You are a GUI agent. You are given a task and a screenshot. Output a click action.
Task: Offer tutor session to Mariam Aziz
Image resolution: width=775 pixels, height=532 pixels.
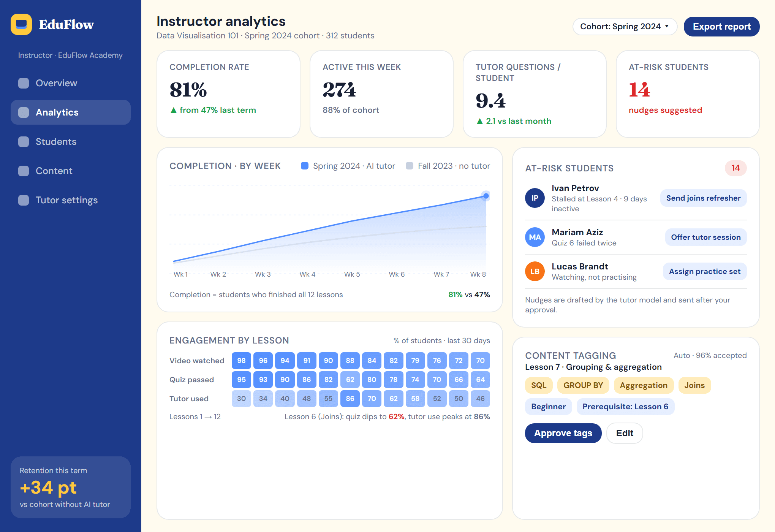(705, 237)
